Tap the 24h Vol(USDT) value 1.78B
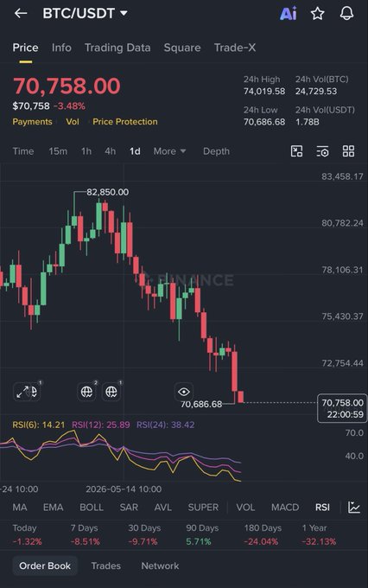The width and height of the screenshot is (368, 588). point(308,122)
